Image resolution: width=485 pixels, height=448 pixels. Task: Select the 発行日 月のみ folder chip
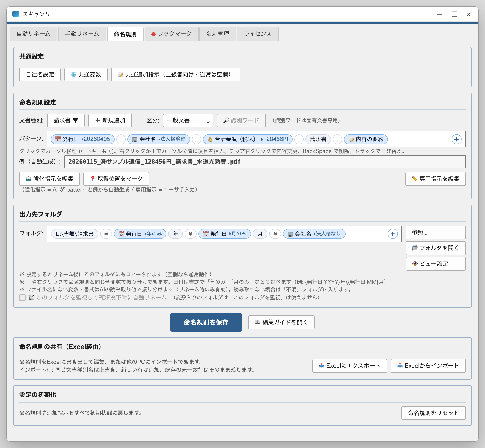[x=224, y=234]
